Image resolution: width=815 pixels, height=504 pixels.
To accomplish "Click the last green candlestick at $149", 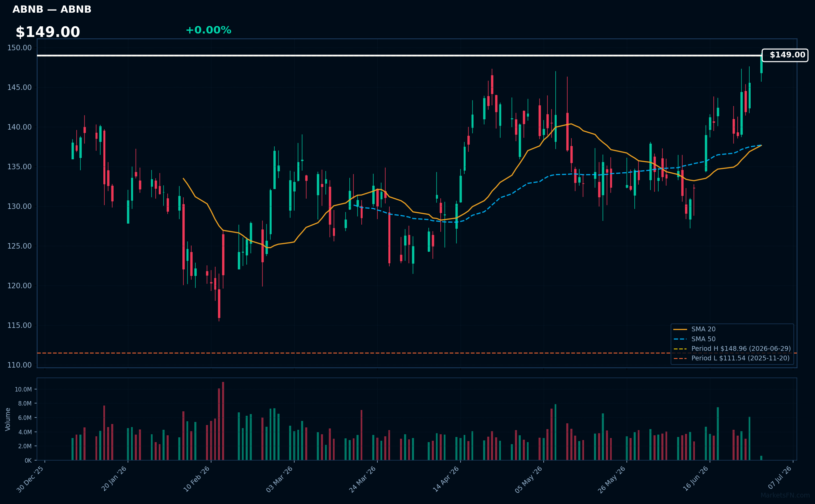I will 761,64.
